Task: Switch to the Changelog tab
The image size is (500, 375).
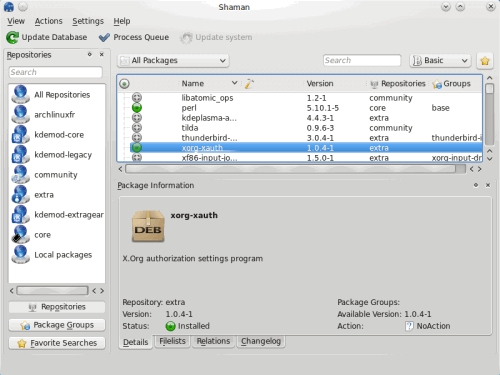Action: tap(261, 341)
